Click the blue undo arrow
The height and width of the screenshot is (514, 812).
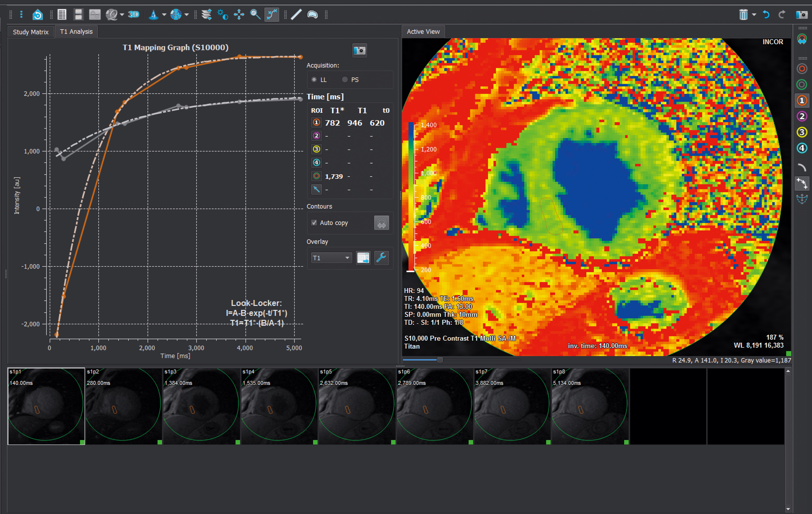766,14
